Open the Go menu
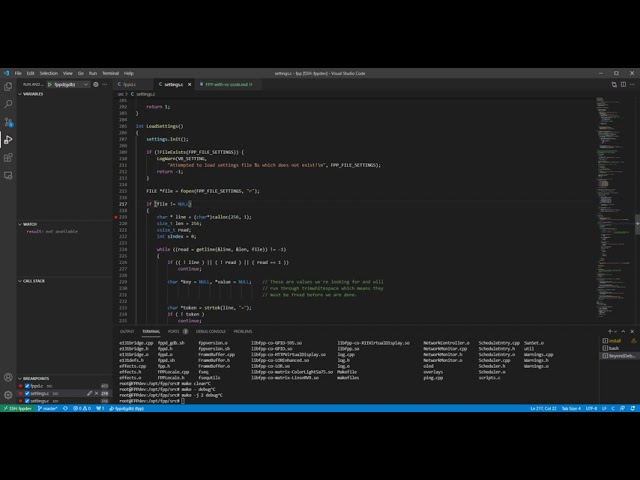 coord(81,73)
